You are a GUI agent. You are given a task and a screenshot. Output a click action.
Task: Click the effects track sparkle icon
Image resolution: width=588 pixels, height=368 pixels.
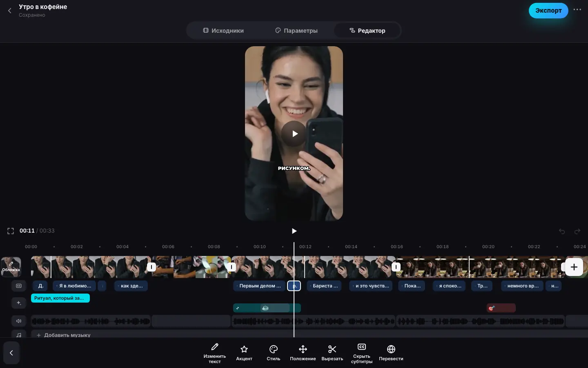point(19,303)
